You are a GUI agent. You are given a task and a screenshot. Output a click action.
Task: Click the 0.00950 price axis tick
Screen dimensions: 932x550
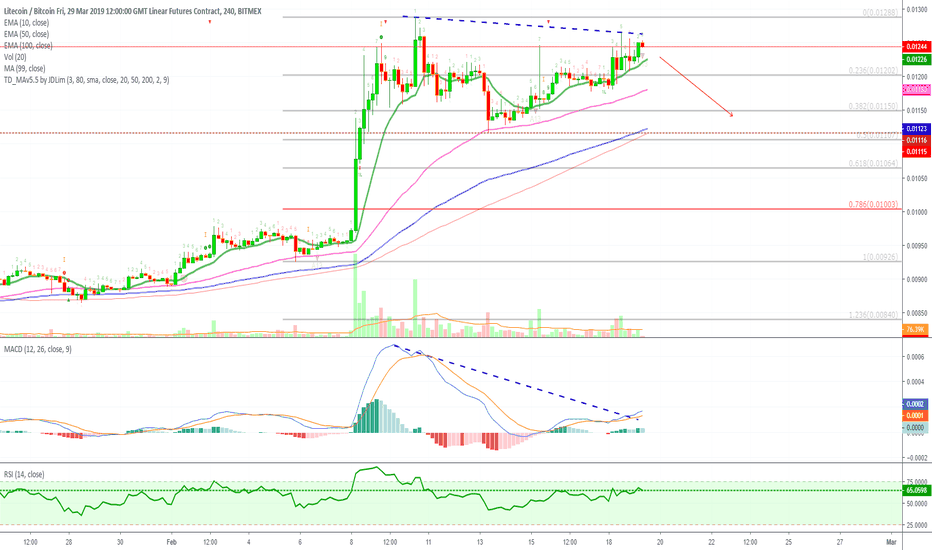(x=917, y=245)
